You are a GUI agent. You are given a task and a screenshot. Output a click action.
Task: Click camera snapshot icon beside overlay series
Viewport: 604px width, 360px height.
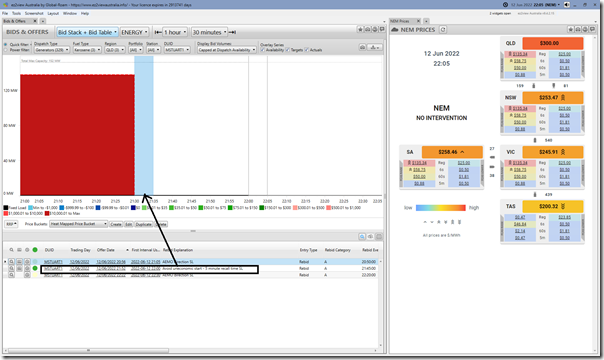coord(362,47)
